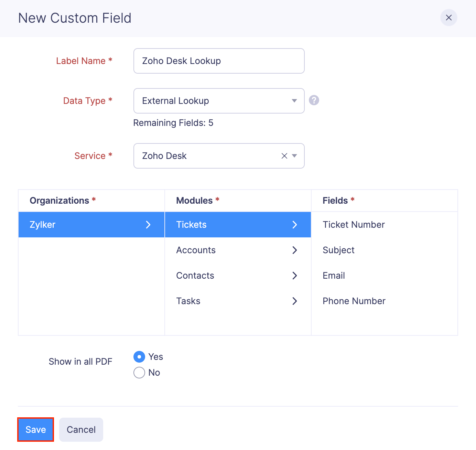Select the Phone Number field

pyautogui.click(x=354, y=301)
